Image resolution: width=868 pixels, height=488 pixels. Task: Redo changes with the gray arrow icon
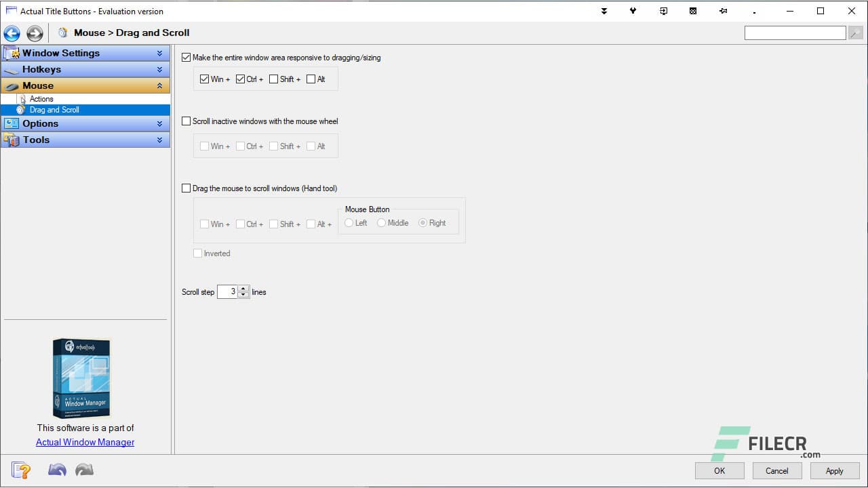point(83,469)
